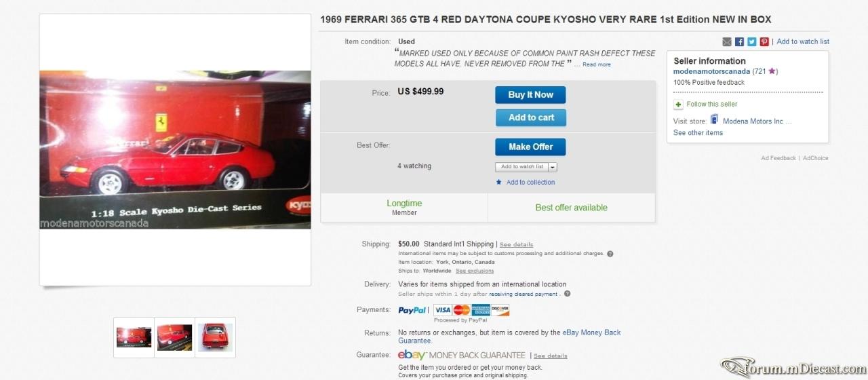Select the third rear-view car thumbnail
Viewport: 868px width, 380px height.
pos(215,337)
